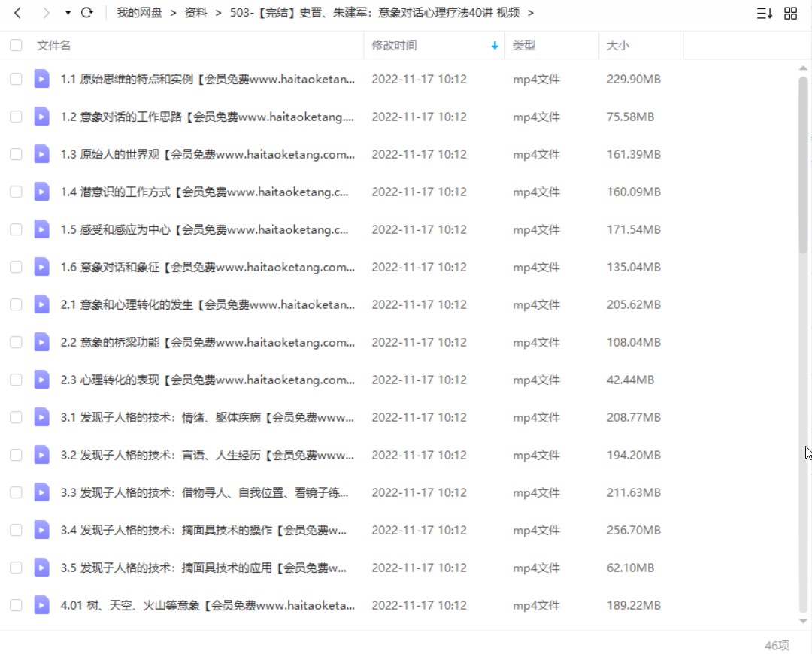Check the box for 2.1 意象和心理转化的发生
Screen dimensions: 812x654
(16, 304)
